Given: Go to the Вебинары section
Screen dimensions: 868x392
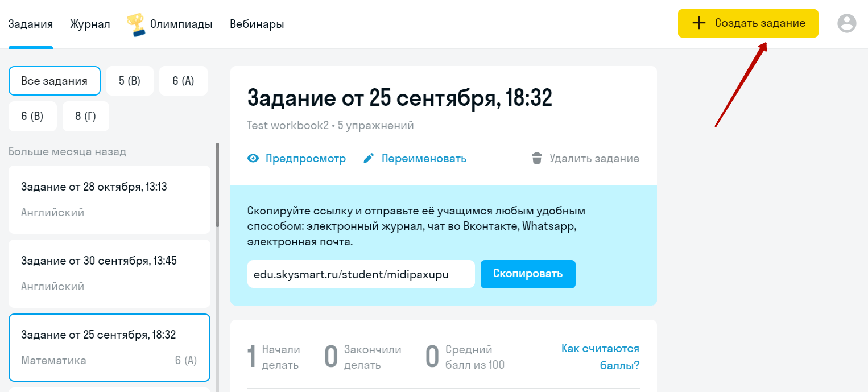Looking at the screenshot, I should pyautogui.click(x=257, y=24).
